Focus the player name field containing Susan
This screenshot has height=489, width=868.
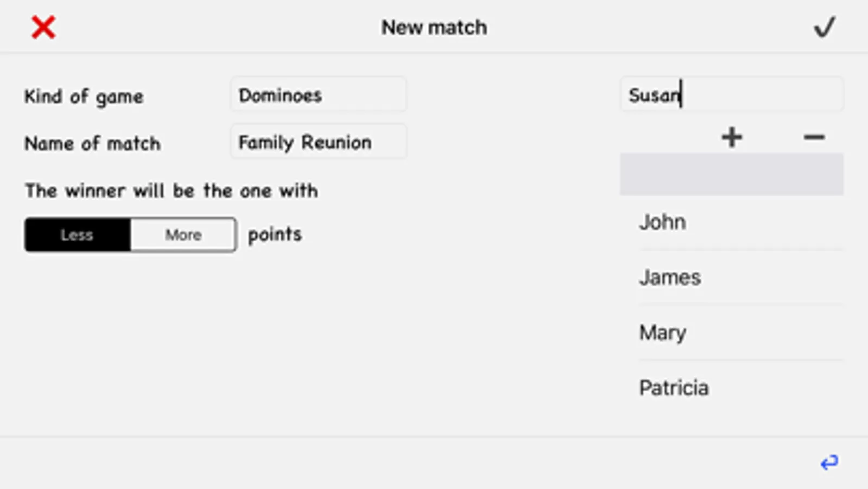[x=731, y=95]
